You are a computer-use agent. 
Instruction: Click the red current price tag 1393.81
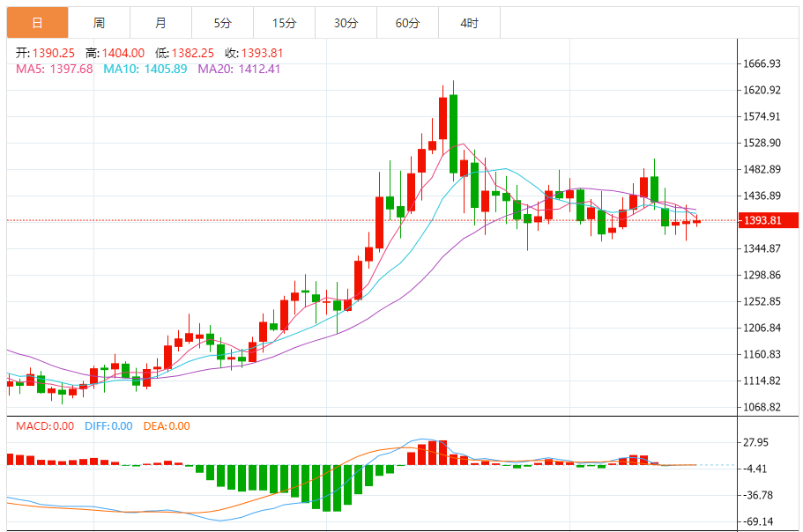768,220
